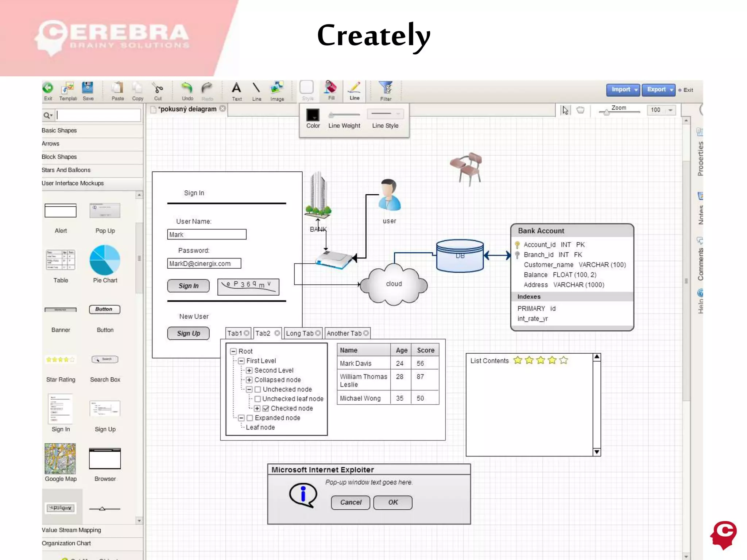Click the Sign Up button on canvas
Screen dimensions: 747x560
[x=188, y=333]
